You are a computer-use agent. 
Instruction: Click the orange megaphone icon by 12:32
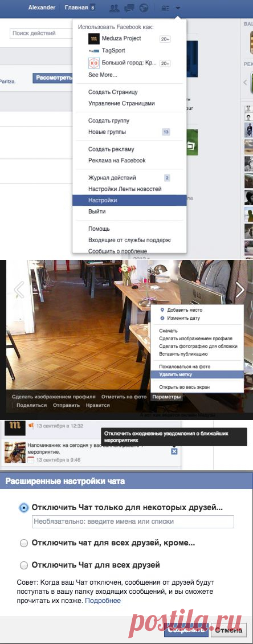pos(31,426)
